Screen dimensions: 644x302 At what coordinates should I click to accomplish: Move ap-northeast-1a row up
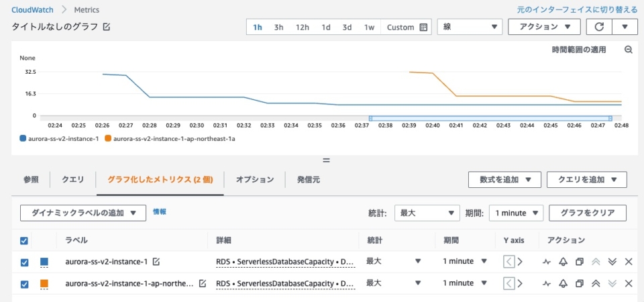coord(596,283)
